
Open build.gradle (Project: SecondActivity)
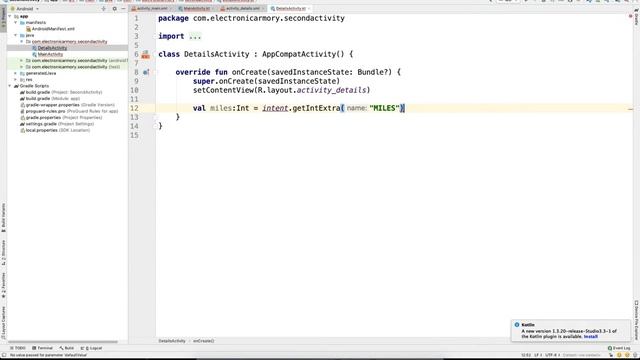click(61, 92)
